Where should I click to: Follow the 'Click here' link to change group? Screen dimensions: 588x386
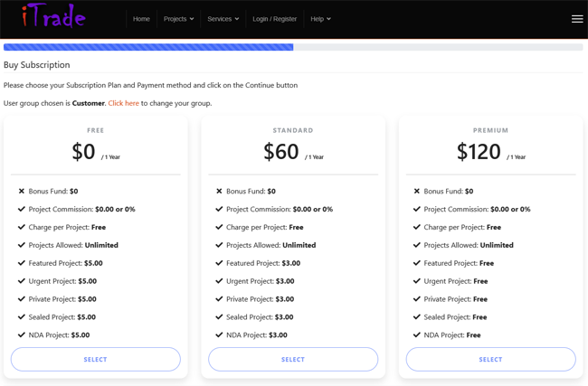[x=123, y=103]
